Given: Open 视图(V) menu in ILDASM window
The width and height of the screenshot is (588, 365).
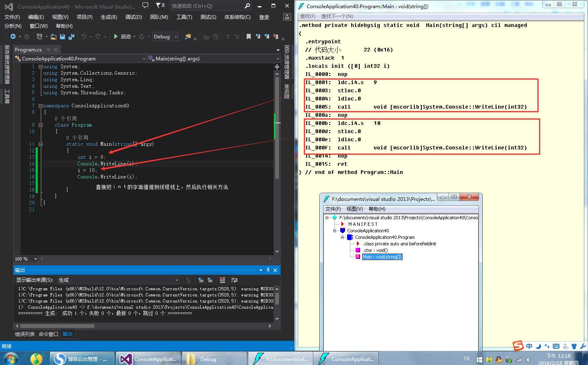Looking at the screenshot, I should [x=354, y=209].
